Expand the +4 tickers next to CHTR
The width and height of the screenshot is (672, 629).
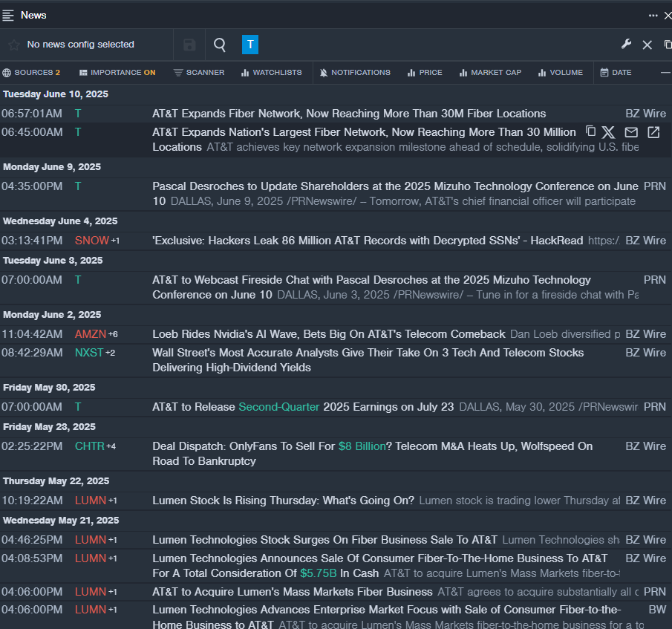click(x=111, y=446)
